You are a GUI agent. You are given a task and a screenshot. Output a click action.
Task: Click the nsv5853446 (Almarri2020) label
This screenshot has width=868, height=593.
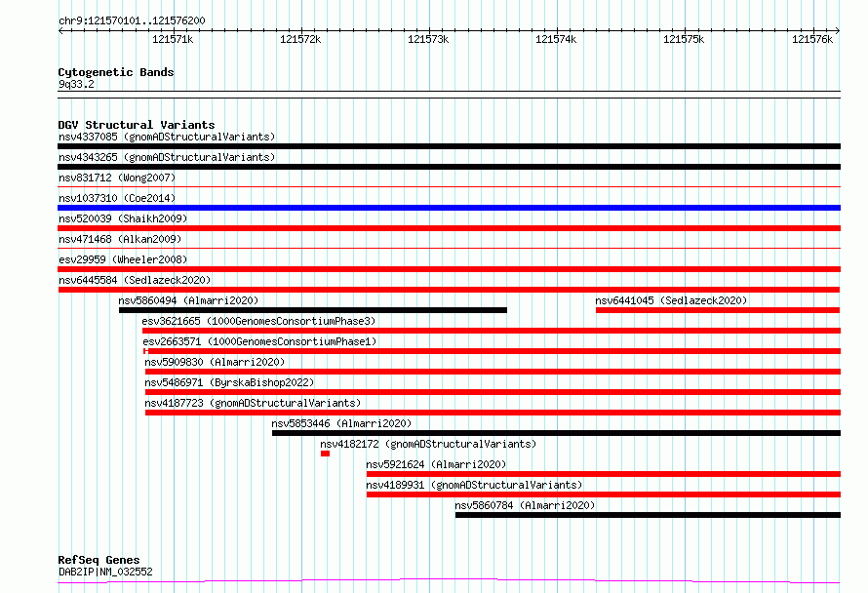(341, 423)
